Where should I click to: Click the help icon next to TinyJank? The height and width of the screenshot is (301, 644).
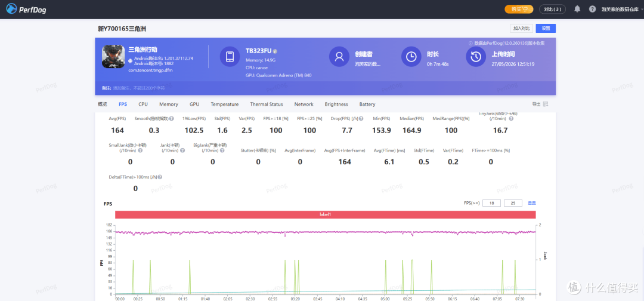(512, 118)
